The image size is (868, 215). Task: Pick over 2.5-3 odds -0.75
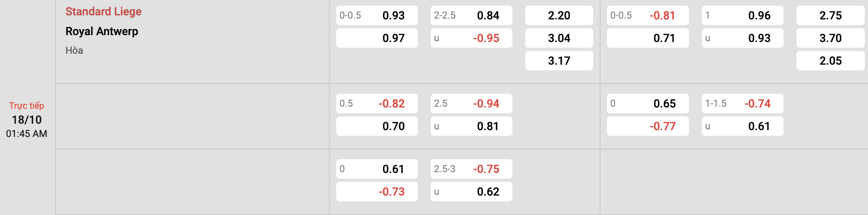(472, 169)
